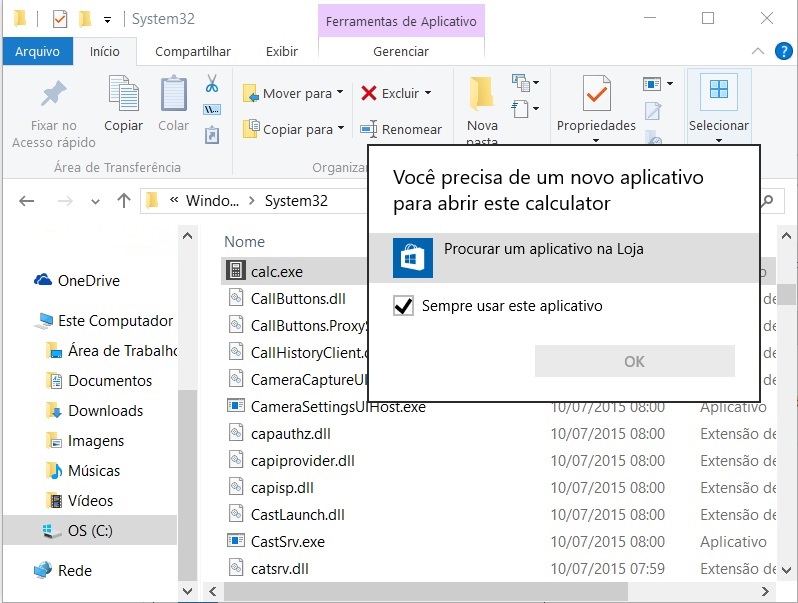Click the Store icon in dialog
The height and width of the screenshot is (603, 798).
tap(413, 258)
